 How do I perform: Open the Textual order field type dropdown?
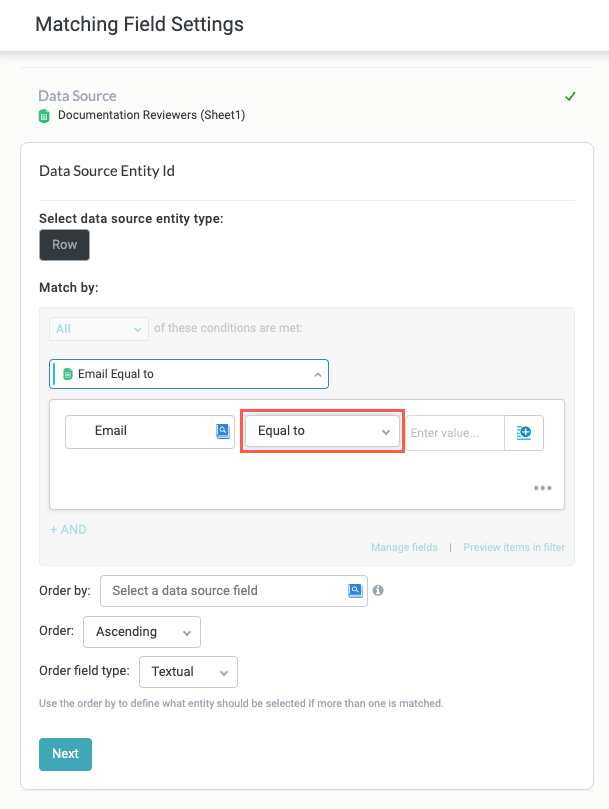pyautogui.click(x=188, y=672)
